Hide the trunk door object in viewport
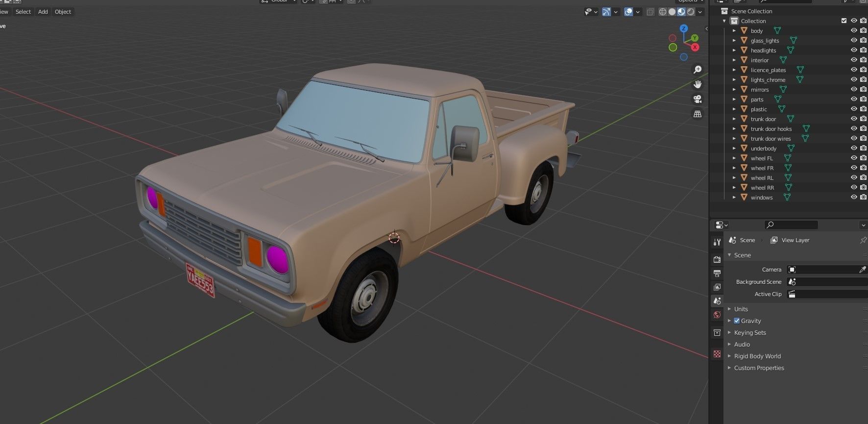The width and height of the screenshot is (868, 424). [854, 119]
